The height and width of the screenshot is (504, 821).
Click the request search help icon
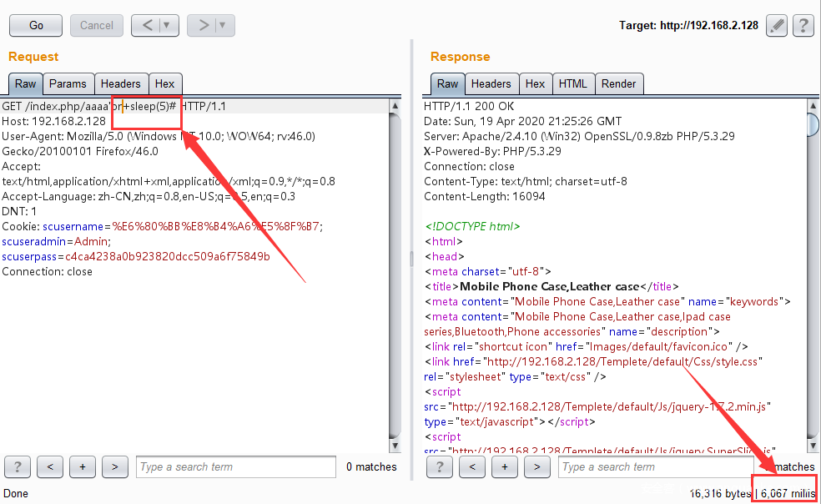[x=18, y=466]
